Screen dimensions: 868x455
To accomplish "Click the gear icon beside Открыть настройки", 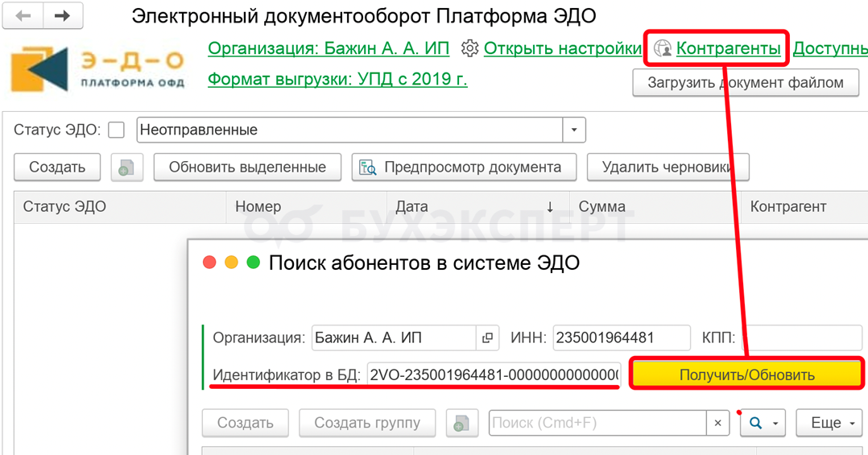I will pyautogui.click(x=470, y=48).
